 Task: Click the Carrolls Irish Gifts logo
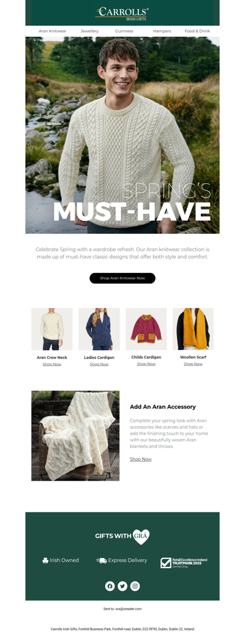(123, 13)
